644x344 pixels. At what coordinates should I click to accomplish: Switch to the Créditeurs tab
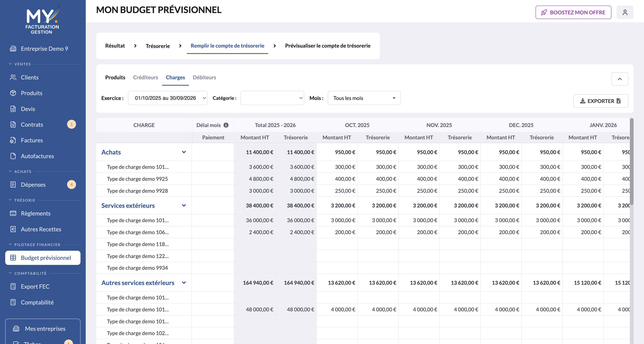(145, 77)
